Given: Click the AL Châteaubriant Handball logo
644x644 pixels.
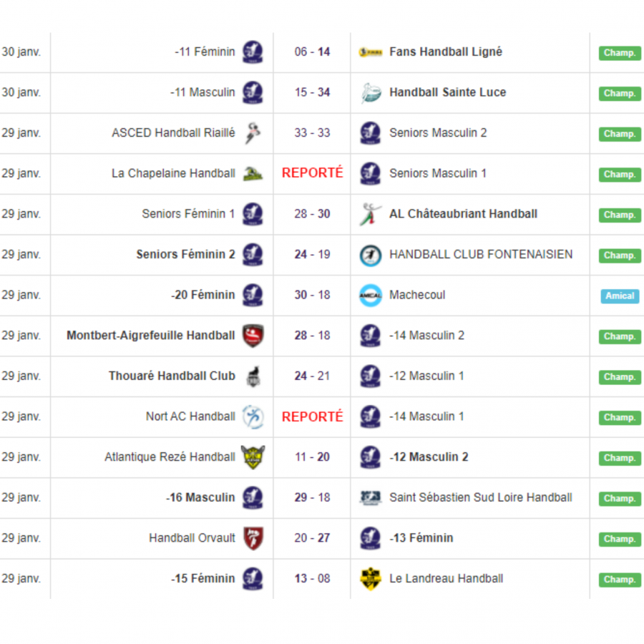Looking at the screenshot, I should [370, 214].
